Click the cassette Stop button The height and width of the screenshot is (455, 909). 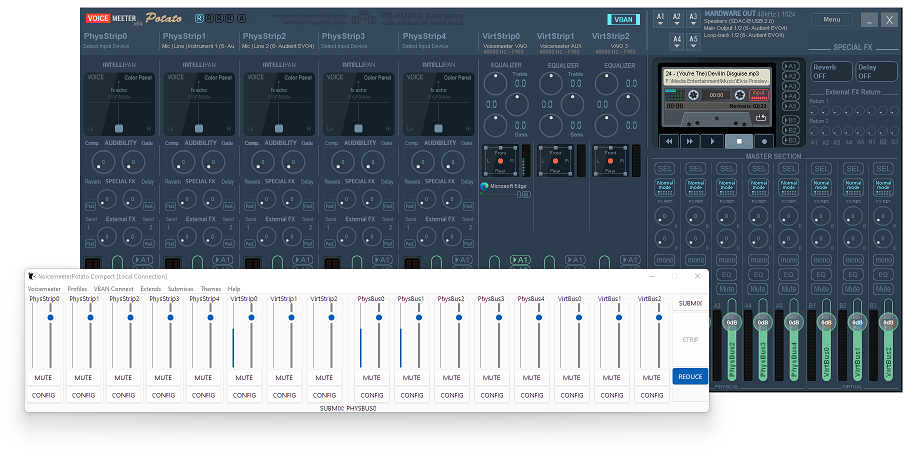click(x=739, y=142)
